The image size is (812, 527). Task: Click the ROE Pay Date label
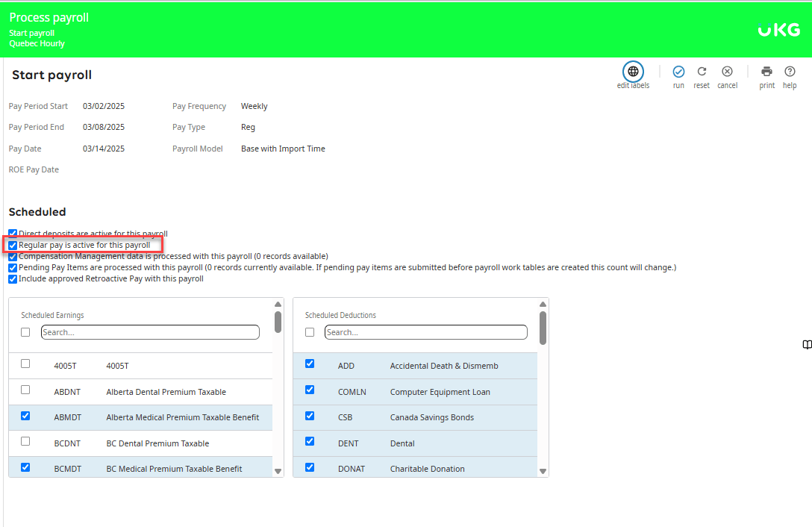(x=34, y=169)
